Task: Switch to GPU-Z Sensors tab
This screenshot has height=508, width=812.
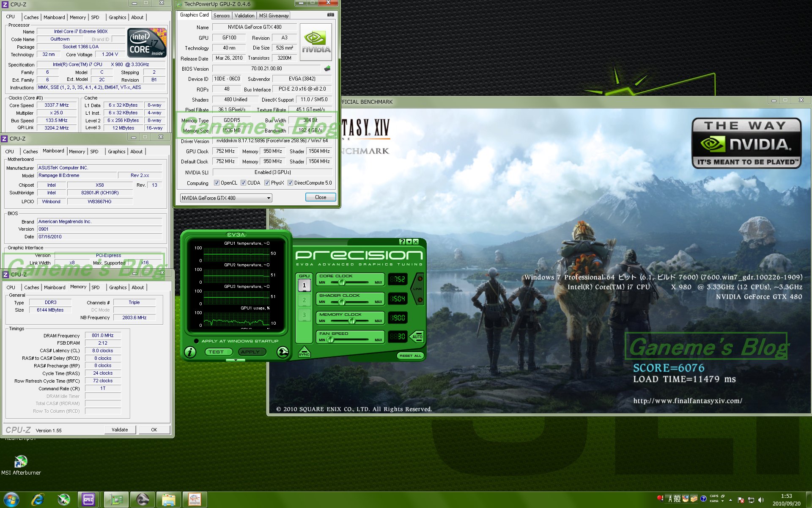Action: pos(222,16)
